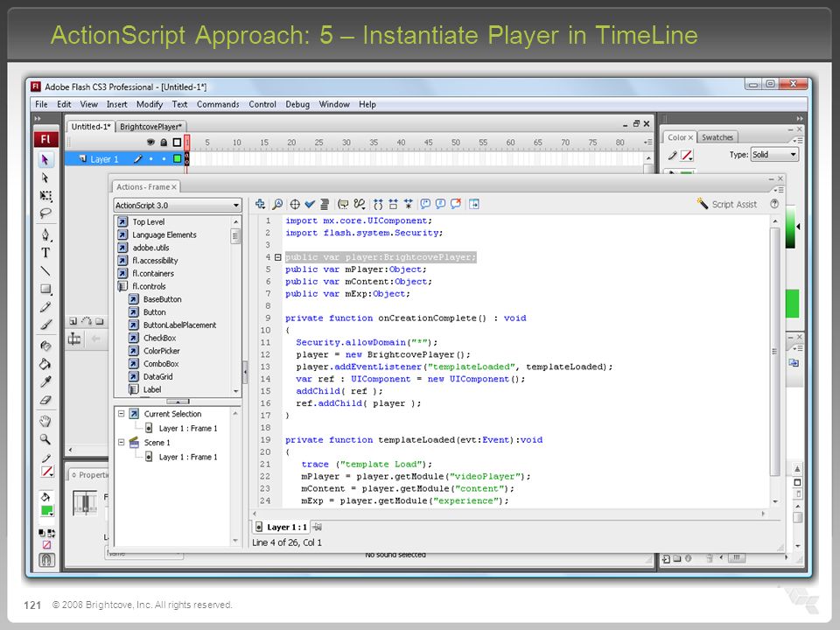Select the Brush tool
Image resolution: width=840 pixels, height=630 pixels.
[x=45, y=325]
